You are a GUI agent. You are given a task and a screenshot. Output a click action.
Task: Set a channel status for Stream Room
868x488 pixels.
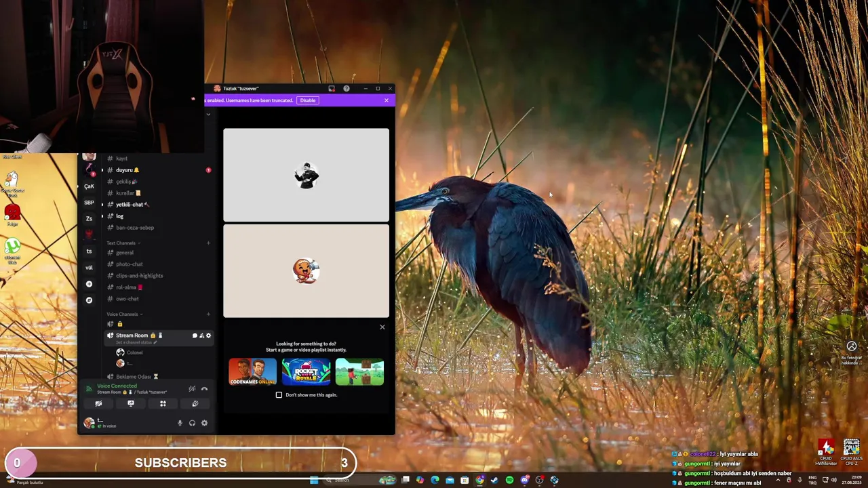point(136,342)
